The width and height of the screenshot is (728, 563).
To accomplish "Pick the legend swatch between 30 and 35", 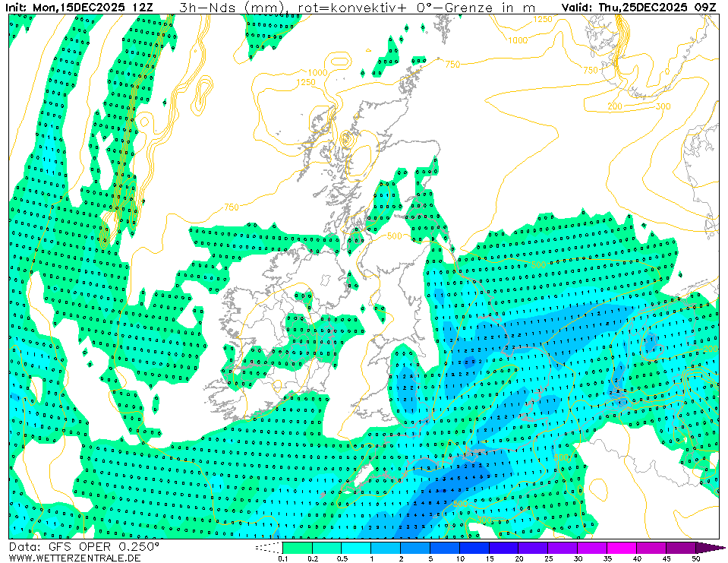I will pyautogui.click(x=593, y=547).
